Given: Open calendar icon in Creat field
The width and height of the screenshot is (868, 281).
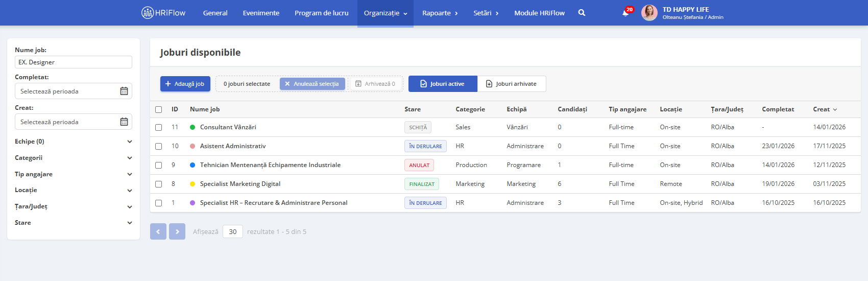Looking at the screenshot, I should tap(124, 122).
